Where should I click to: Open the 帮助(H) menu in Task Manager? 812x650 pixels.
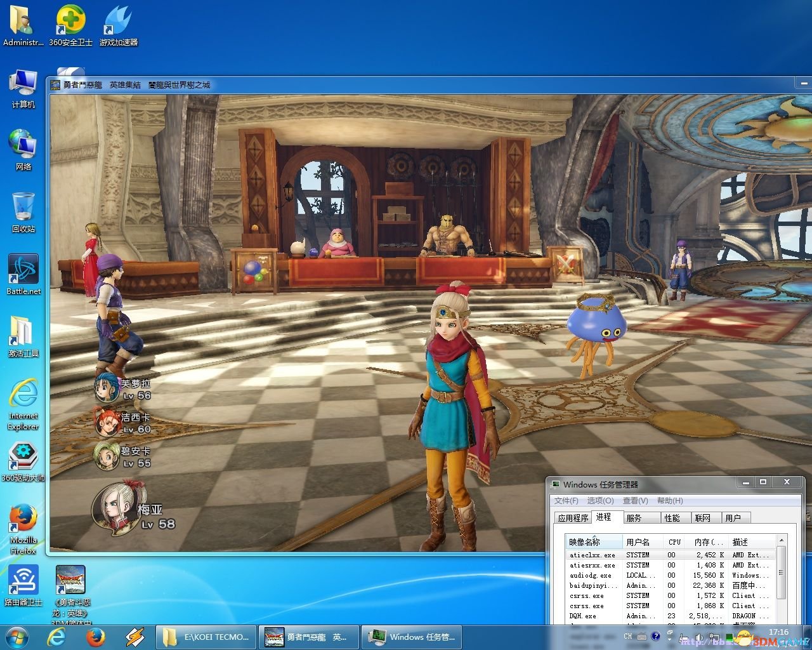[670, 501]
